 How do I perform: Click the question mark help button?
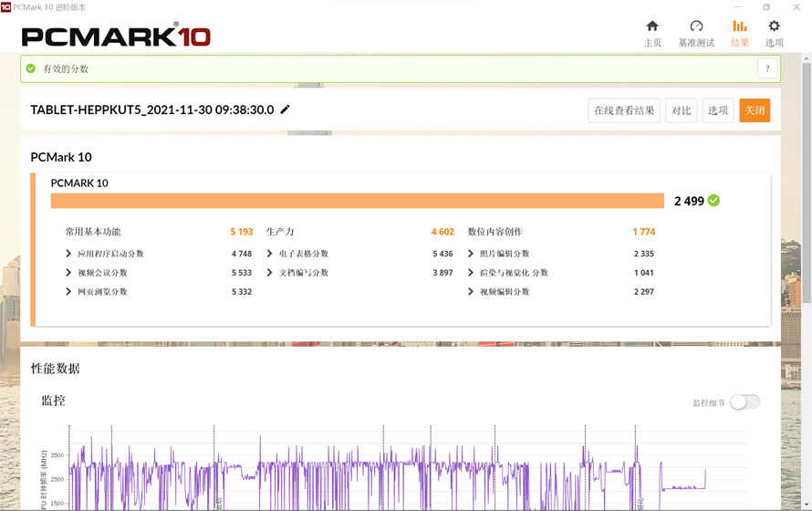767,68
